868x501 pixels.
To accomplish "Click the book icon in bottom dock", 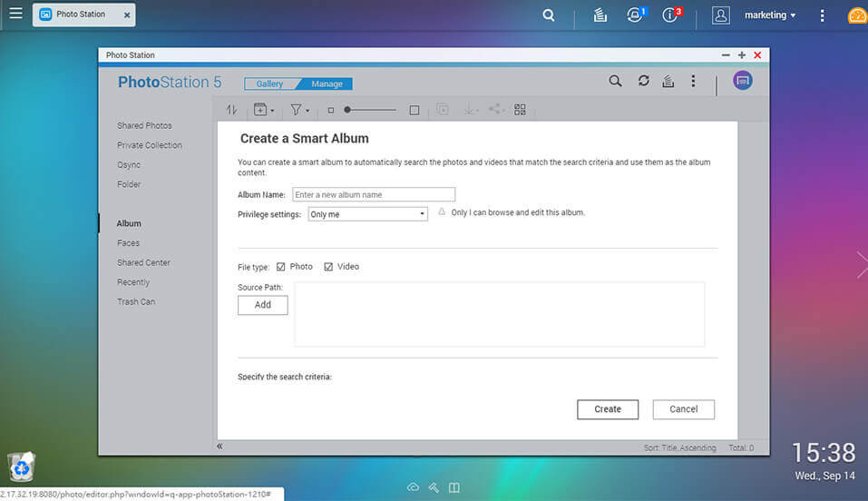I will [x=454, y=487].
